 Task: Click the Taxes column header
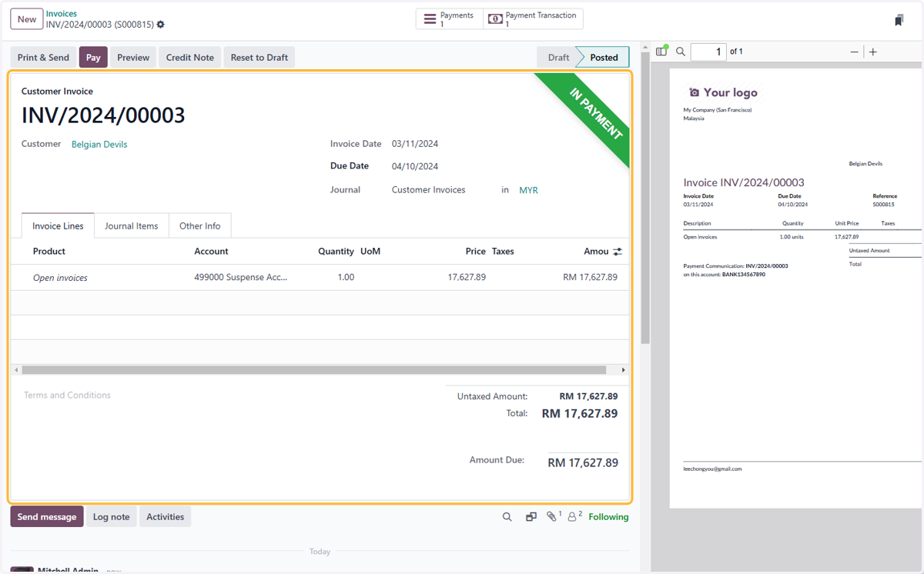click(503, 252)
